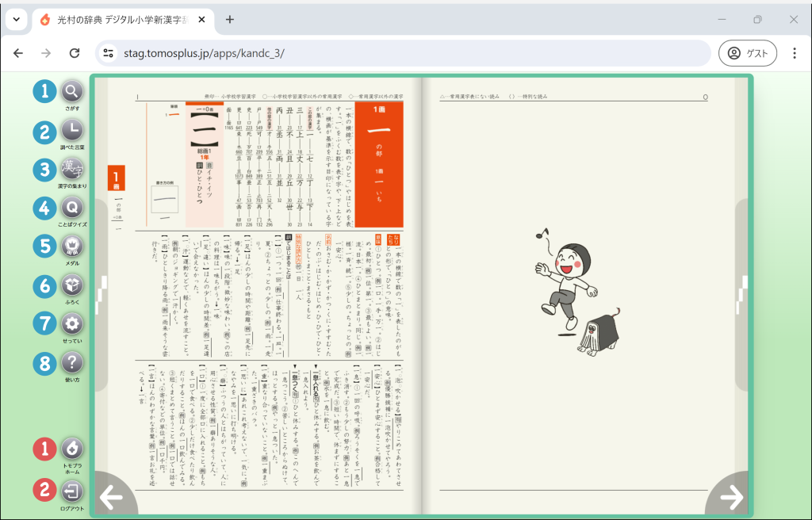Screen dimensions: 812x520
Task: Open the tab search dropdown arrow
Action: click(17, 20)
